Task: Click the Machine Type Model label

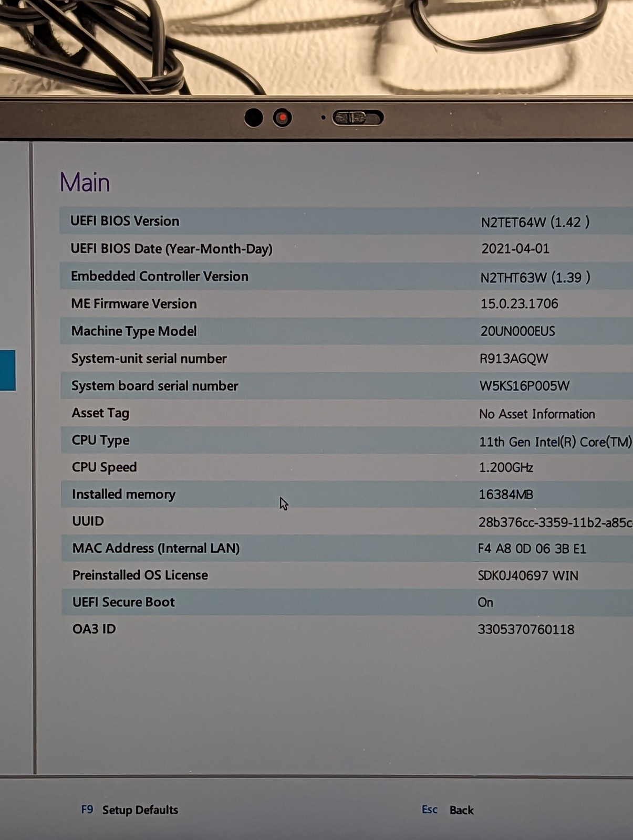Action: tap(134, 331)
